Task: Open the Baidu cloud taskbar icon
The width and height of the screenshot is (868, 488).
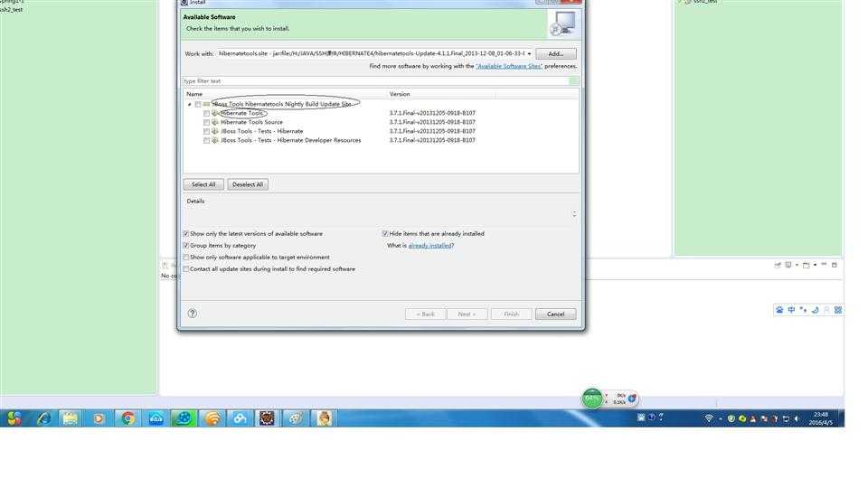Action: pyautogui.click(x=240, y=418)
